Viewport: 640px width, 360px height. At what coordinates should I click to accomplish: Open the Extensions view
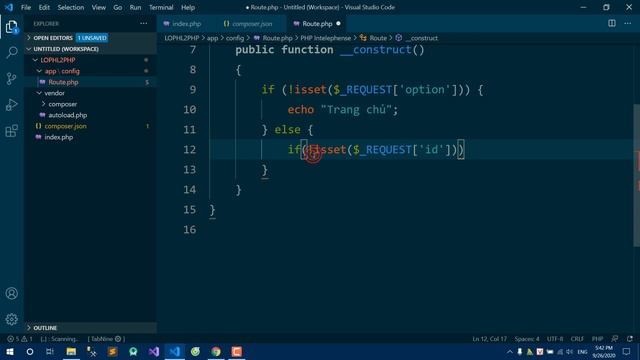point(11,131)
